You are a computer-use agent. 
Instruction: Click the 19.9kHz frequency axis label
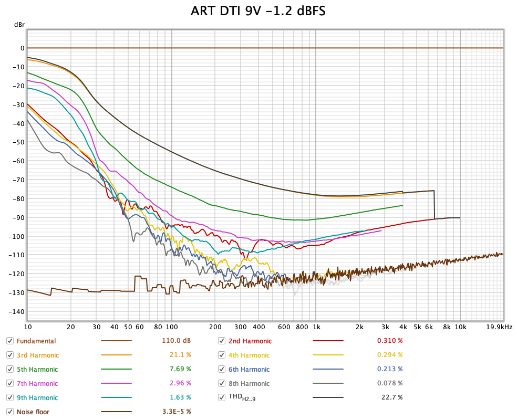pyautogui.click(x=500, y=327)
